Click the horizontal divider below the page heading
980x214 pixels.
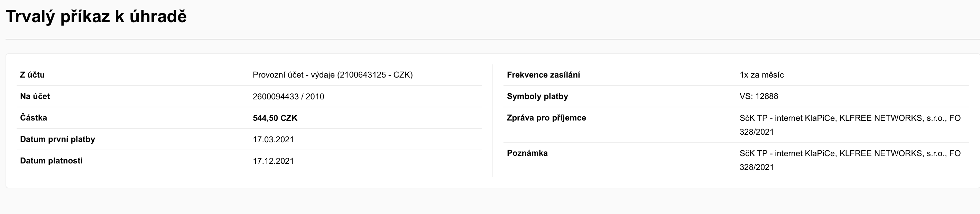click(x=490, y=39)
